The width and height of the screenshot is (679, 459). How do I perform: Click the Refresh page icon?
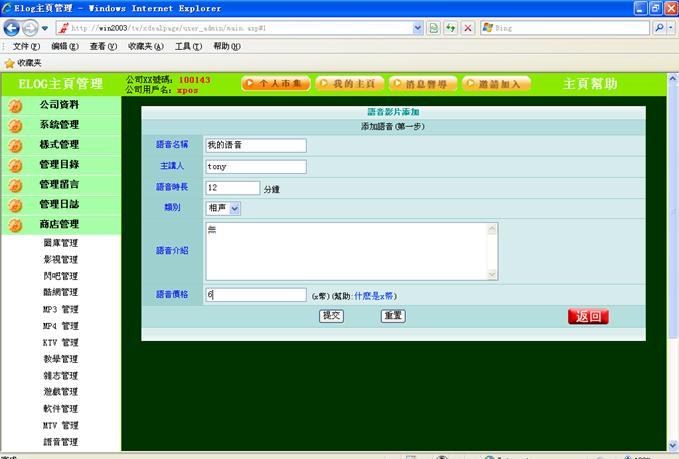click(451, 28)
